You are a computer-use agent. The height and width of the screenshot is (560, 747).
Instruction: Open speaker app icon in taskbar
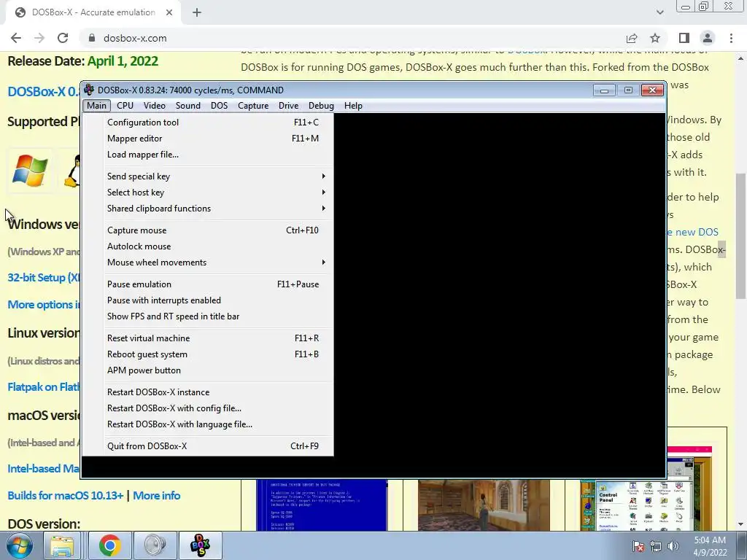tap(155, 545)
